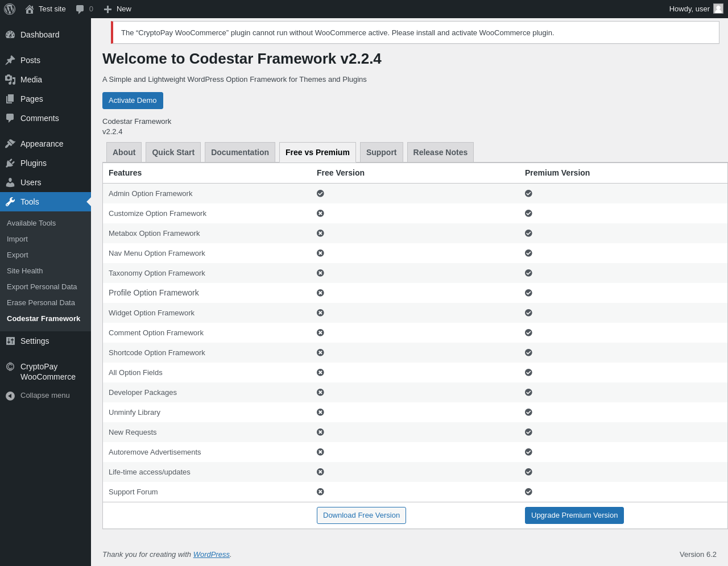Screen dimensions: 728x566
Task: Click the 'Taxonomy Option Framework' row text
Action: click(157, 273)
